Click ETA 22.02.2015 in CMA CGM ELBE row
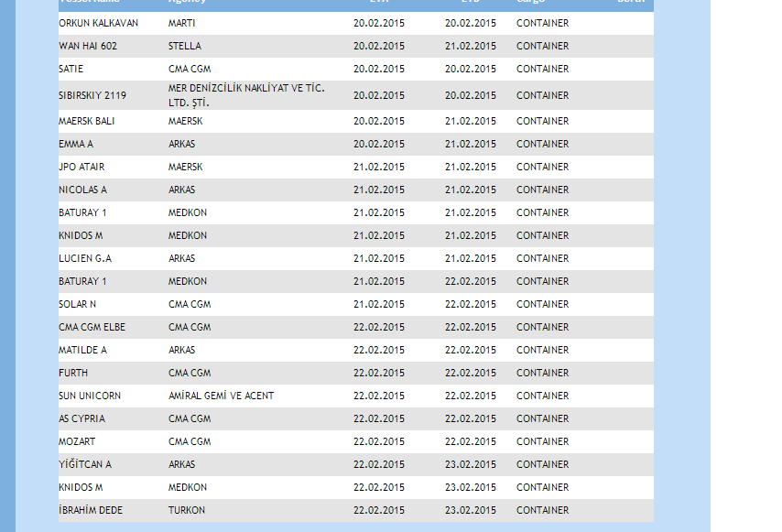The image size is (782, 532). [379, 328]
